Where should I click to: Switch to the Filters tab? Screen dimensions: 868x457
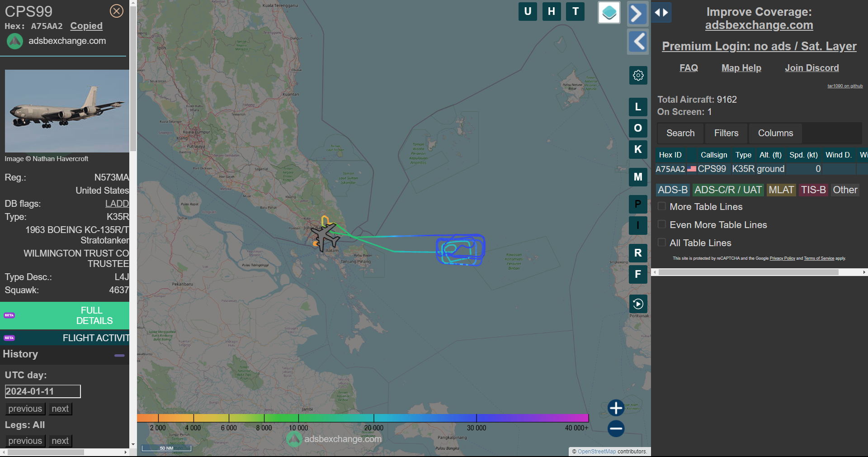726,133
